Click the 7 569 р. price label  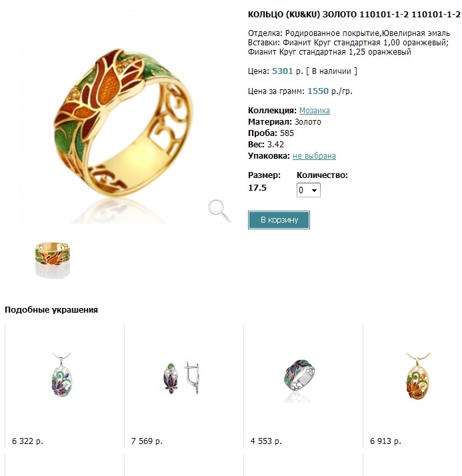[147, 441]
